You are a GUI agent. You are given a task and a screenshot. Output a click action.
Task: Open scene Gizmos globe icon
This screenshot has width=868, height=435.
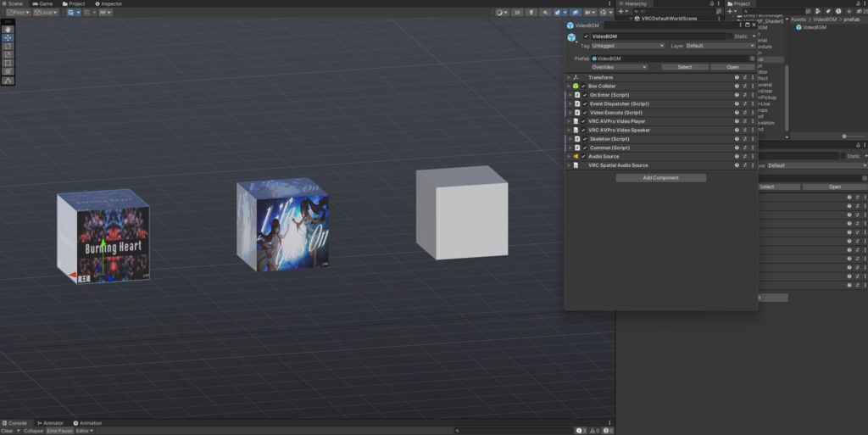(604, 12)
